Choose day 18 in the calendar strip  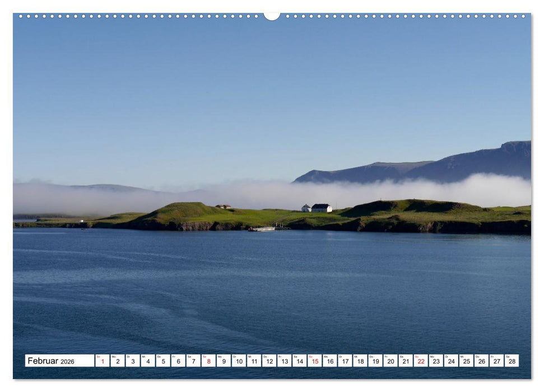tap(360, 361)
